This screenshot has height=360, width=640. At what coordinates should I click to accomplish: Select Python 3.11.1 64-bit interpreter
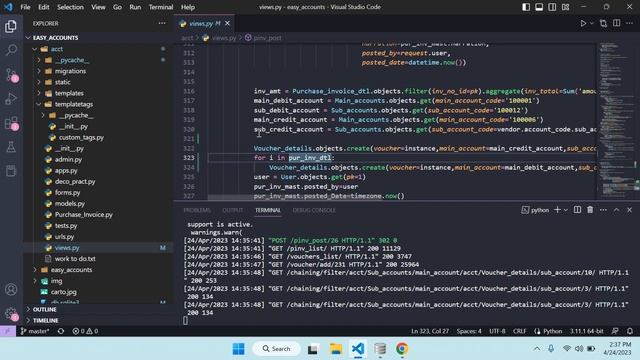click(586, 331)
